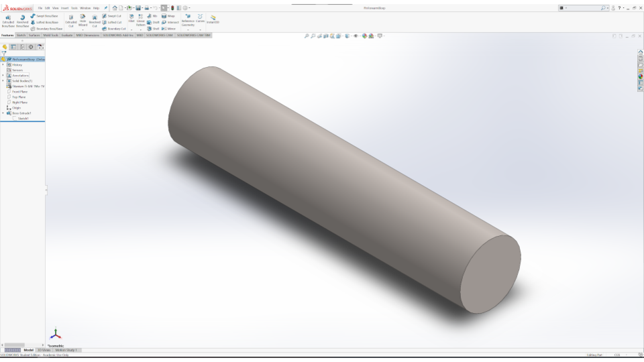Viewport: 644px width, 362px height.
Task: Click the Extruded Boss/Base tool
Action: (9, 20)
